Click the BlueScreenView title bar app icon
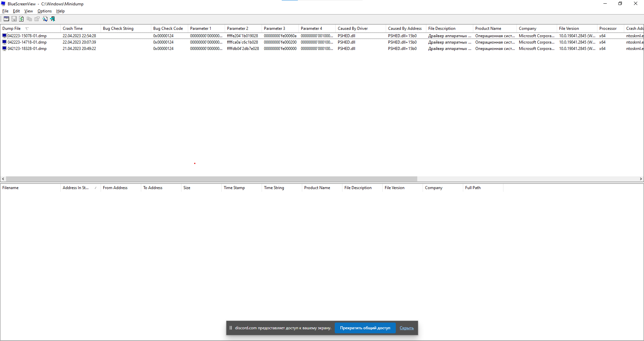Screen dimensions: 644x341 (3, 4)
